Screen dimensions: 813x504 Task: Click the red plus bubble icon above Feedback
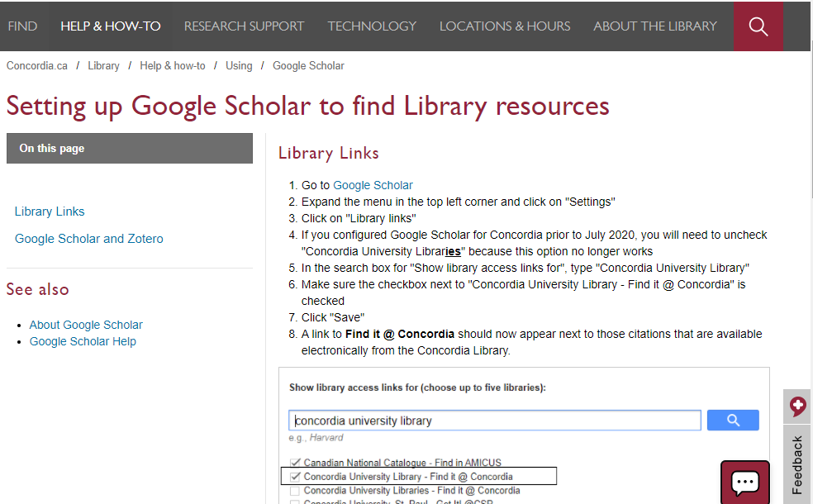[x=797, y=406]
